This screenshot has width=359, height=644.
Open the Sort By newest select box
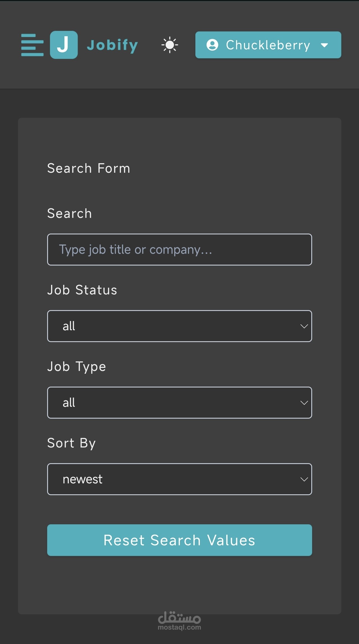click(180, 479)
